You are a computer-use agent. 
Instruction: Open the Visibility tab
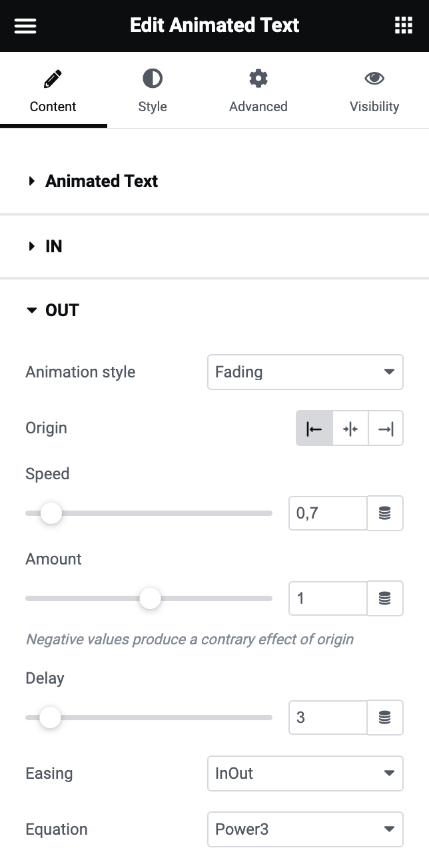(374, 91)
